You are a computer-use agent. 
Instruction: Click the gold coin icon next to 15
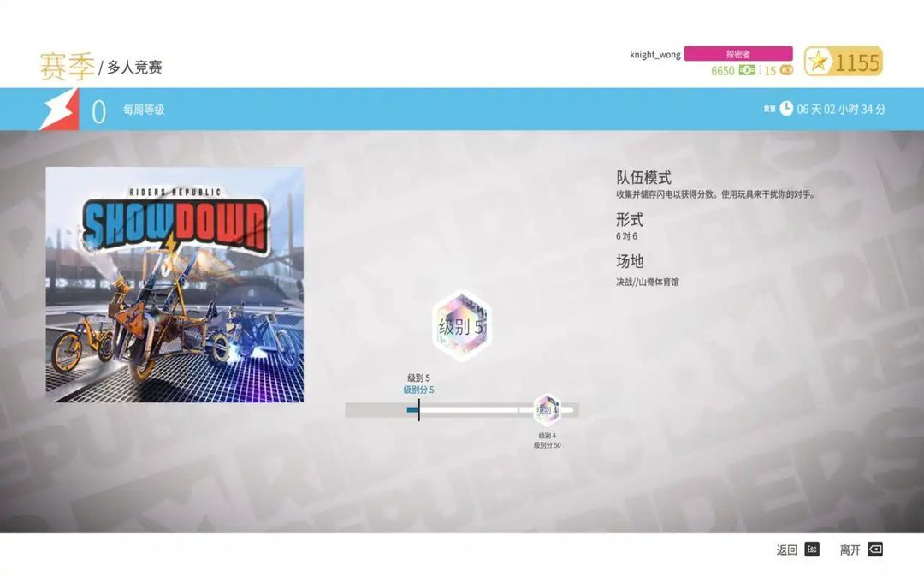click(786, 70)
